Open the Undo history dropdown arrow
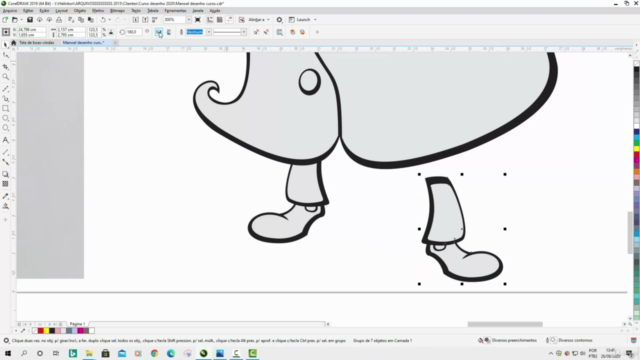 (109, 20)
